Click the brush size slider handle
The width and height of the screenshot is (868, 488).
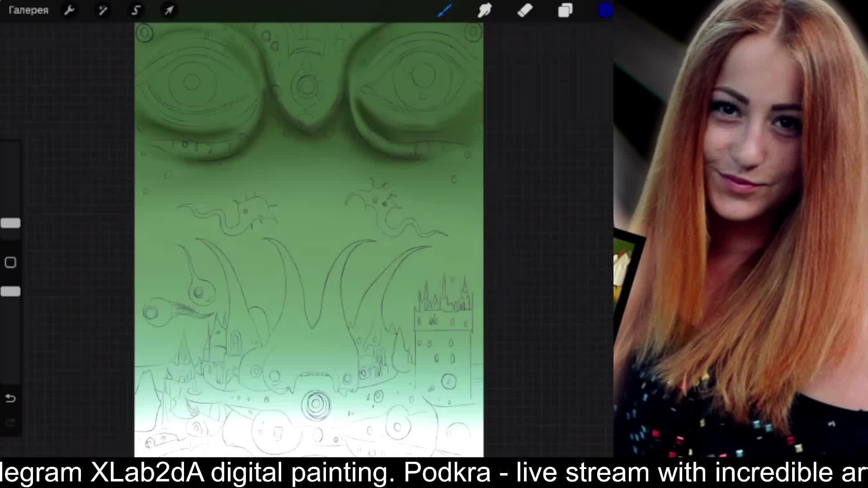pyautogui.click(x=10, y=223)
